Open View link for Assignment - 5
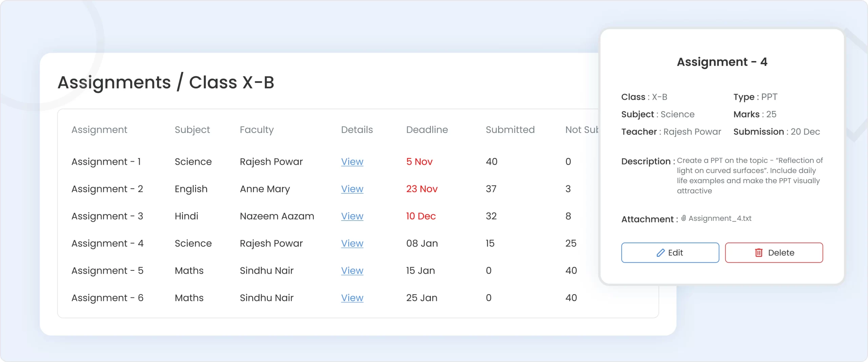The height and width of the screenshot is (362, 868). [x=352, y=271]
